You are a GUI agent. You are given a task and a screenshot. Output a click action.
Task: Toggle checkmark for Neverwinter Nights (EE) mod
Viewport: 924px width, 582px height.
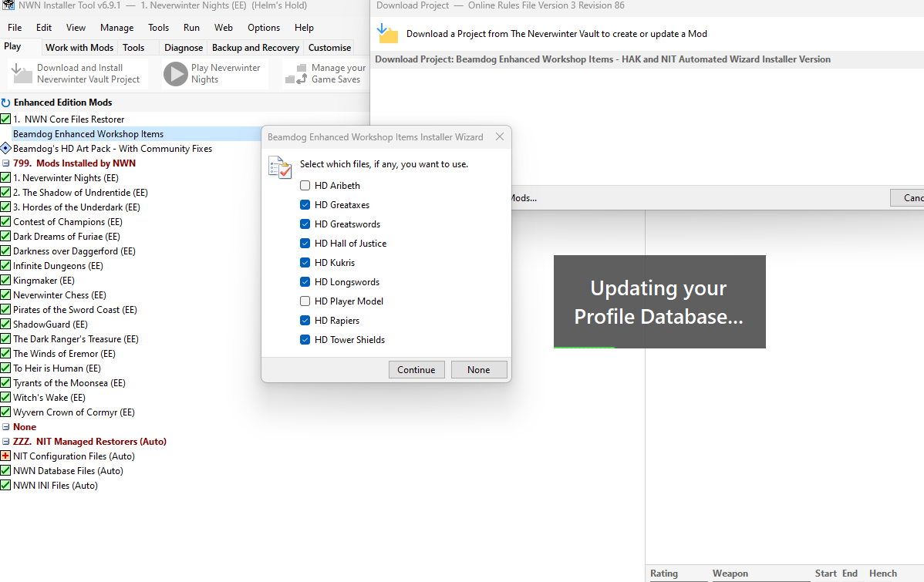[x=6, y=178]
